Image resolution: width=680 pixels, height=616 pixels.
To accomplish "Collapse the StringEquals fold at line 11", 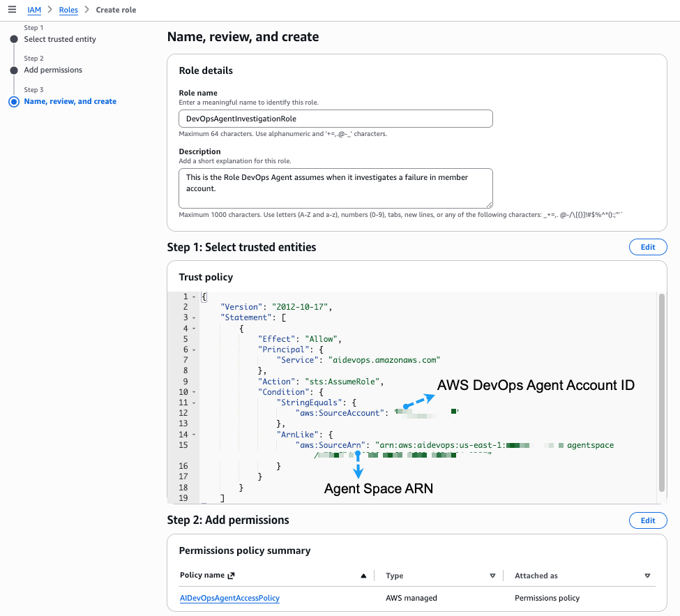I will 194,403.
